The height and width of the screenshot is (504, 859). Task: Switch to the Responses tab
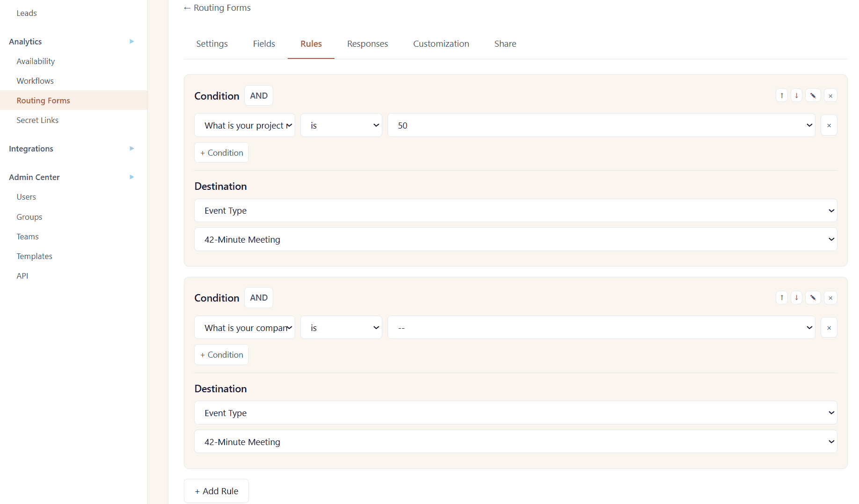[367, 44]
